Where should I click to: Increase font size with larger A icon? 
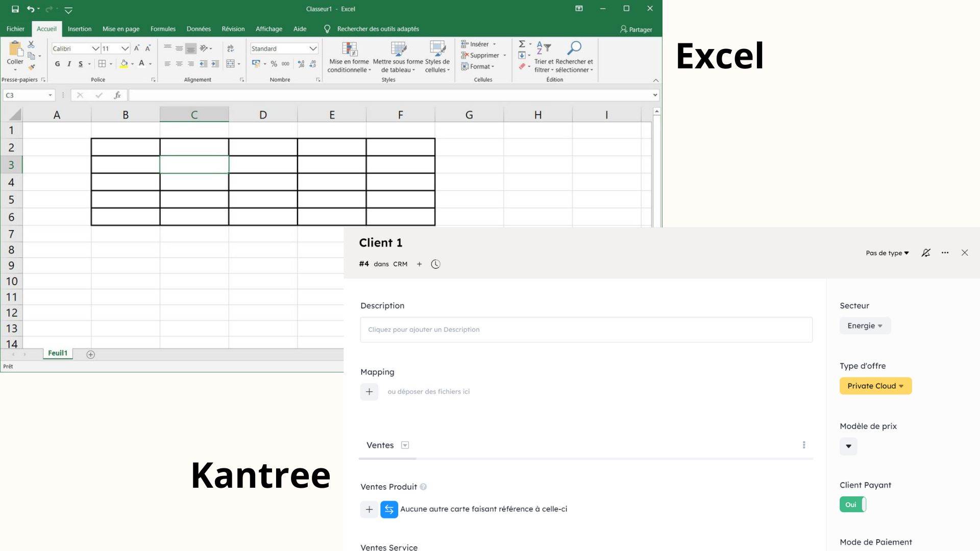(x=136, y=48)
